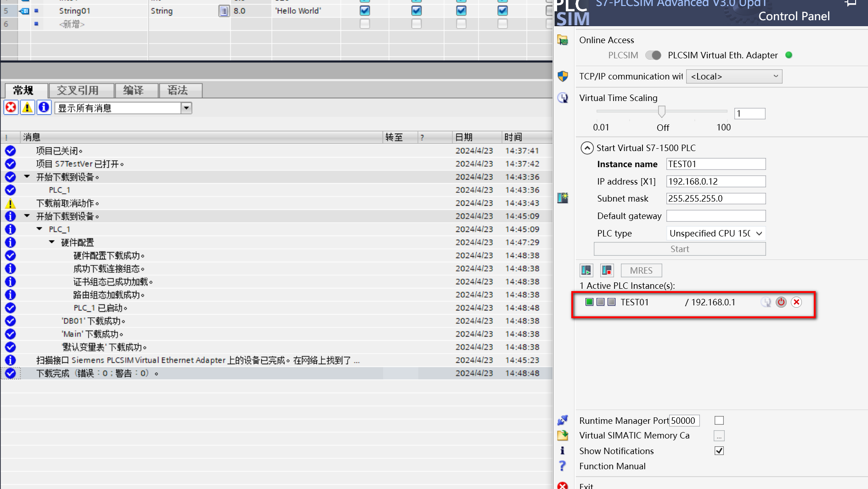Click the Start Virtual PLC sidebar icon
Image resolution: width=868 pixels, height=489 pixels.
(563, 198)
